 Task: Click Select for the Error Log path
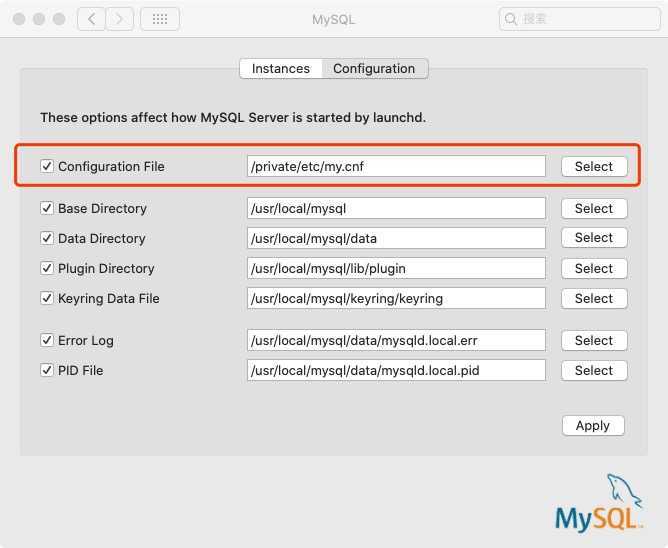(594, 340)
